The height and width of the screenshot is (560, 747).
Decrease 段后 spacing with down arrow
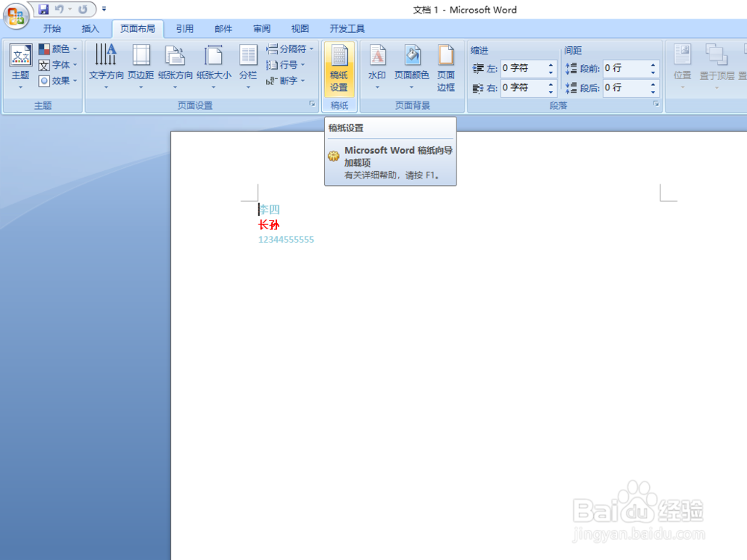pos(653,91)
